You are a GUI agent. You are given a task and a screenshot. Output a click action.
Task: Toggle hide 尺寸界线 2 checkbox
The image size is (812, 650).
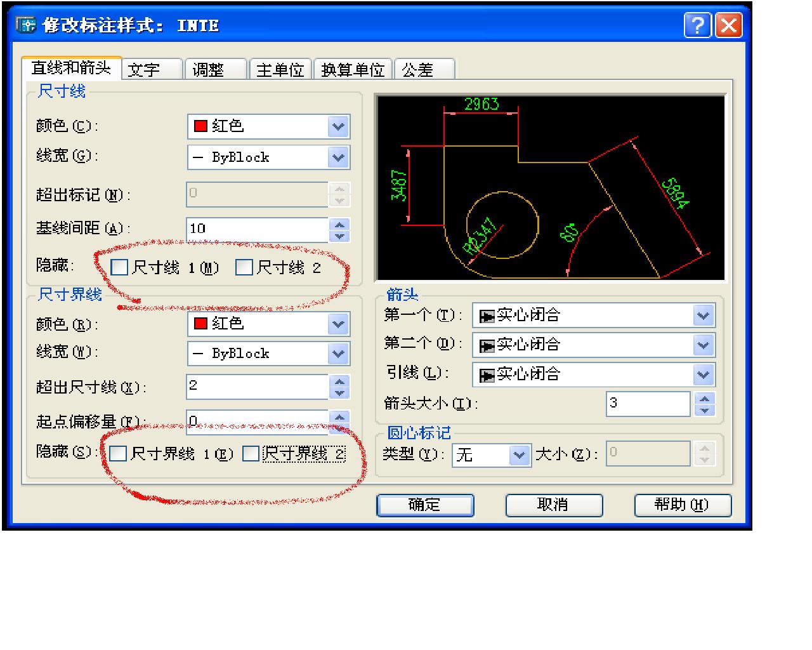[251, 453]
